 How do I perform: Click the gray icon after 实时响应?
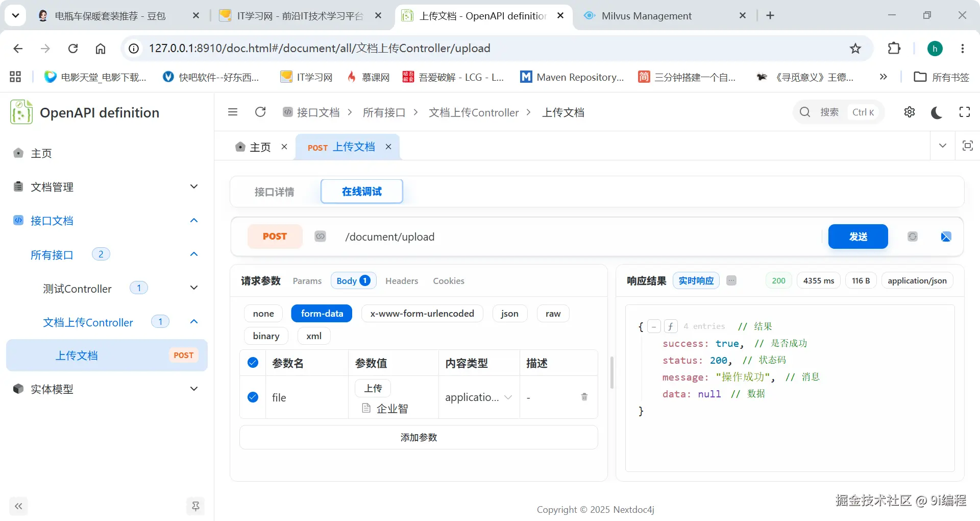click(731, 280)
